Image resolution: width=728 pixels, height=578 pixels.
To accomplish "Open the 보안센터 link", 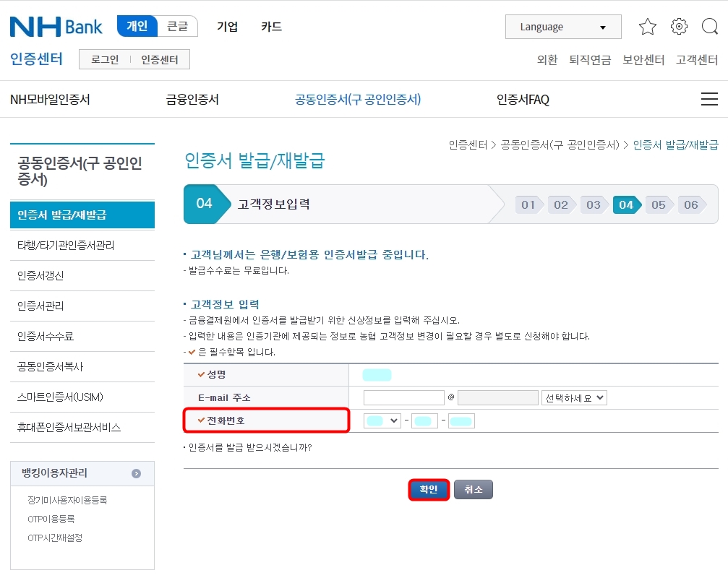I will coord(643,61).
